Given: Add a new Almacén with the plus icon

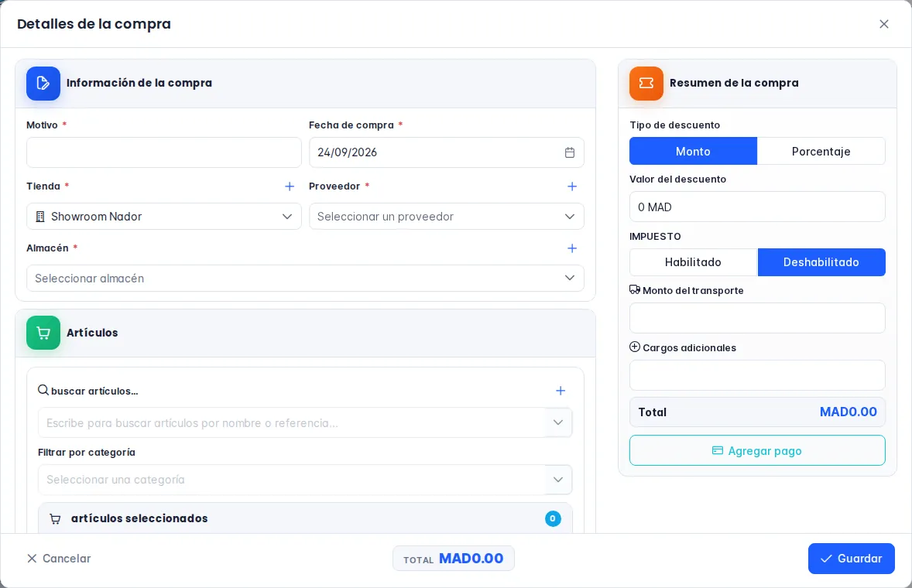Looking at the screenshot, I should [x=572, y=248].
